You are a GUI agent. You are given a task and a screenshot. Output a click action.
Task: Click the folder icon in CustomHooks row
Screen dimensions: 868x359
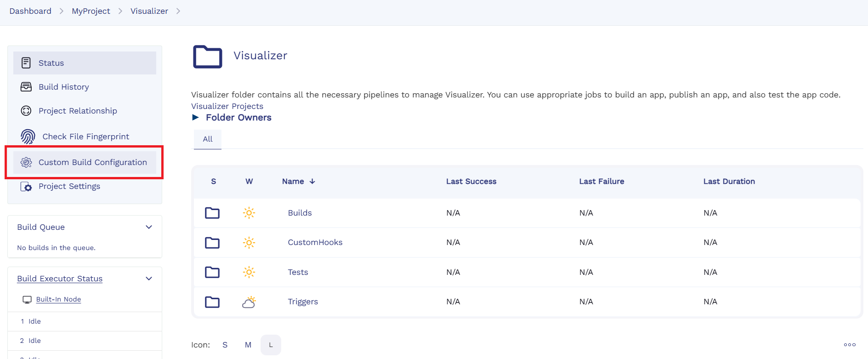click(212, 242)
